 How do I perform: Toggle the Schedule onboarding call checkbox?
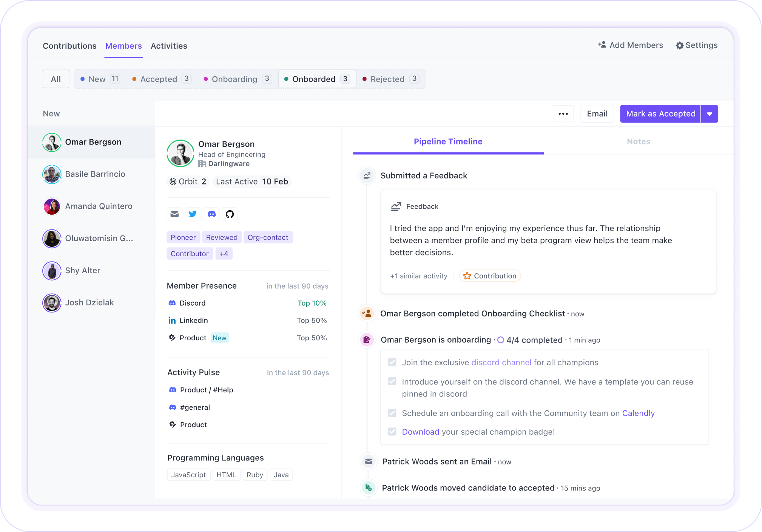pos(392,413)
